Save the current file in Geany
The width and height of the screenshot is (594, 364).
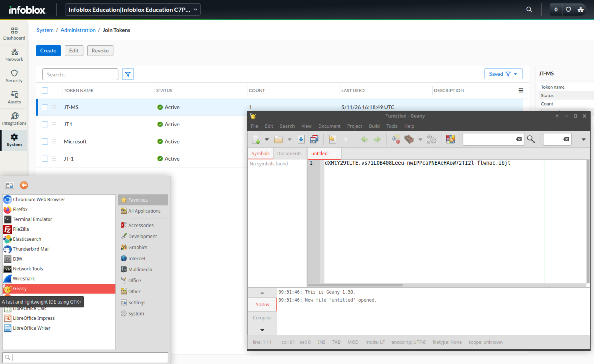pyautogui.click(x=301, y=139)
